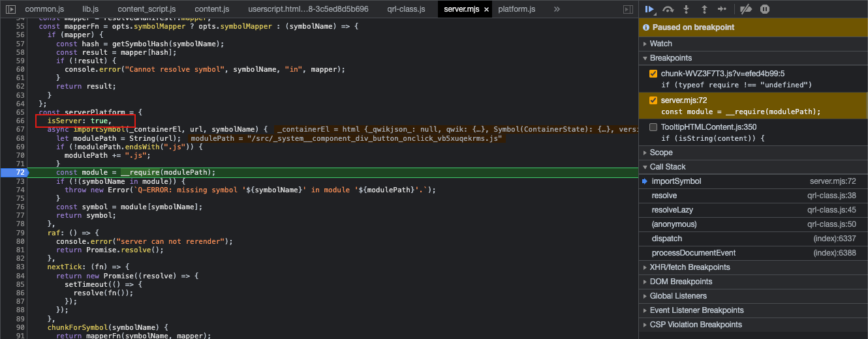The height and width of the screenshot is (339, 868).
Task: Open the userscript.html tab
Action: tap(308, 9)
